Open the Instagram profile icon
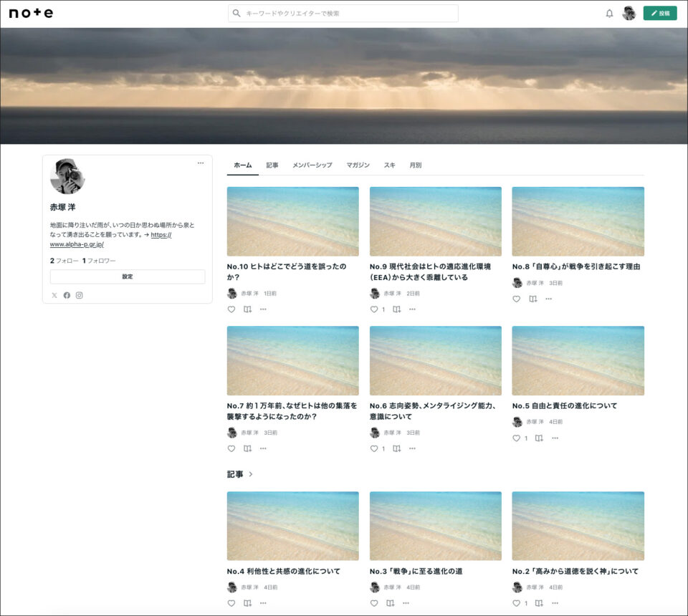688x616 pixels. [80, 295]
